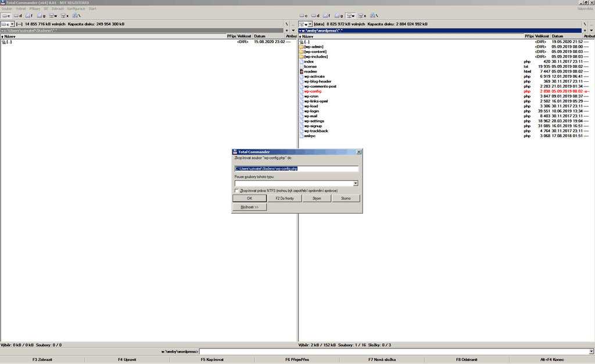Click F2 Do fronty button
Screen dimensions: 595x364
click(285, 199)
